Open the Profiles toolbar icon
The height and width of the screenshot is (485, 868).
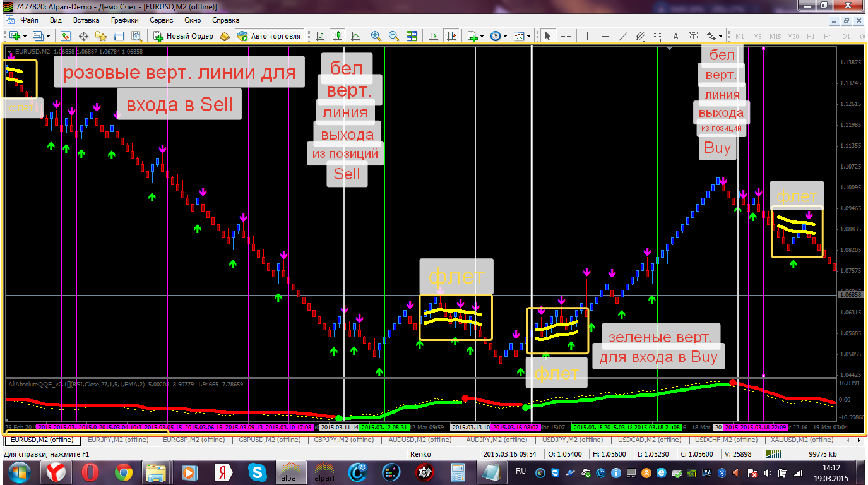click(x=37, y=36)
